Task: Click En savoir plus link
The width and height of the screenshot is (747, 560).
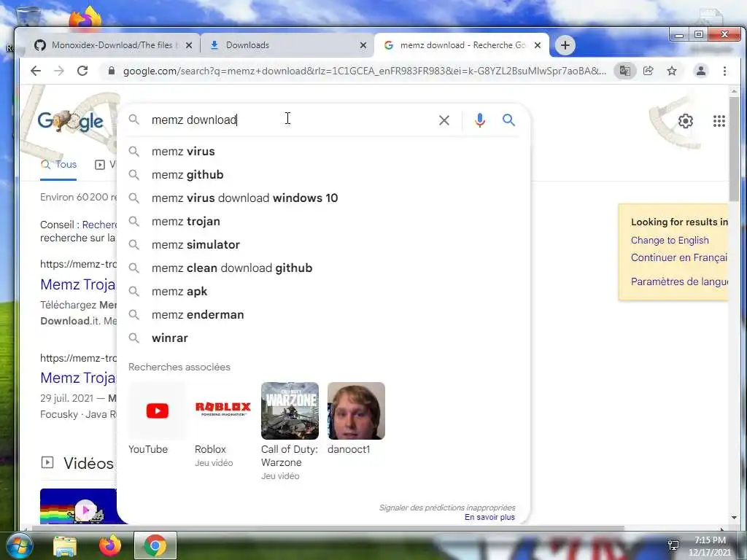Action: click(489, 517)
